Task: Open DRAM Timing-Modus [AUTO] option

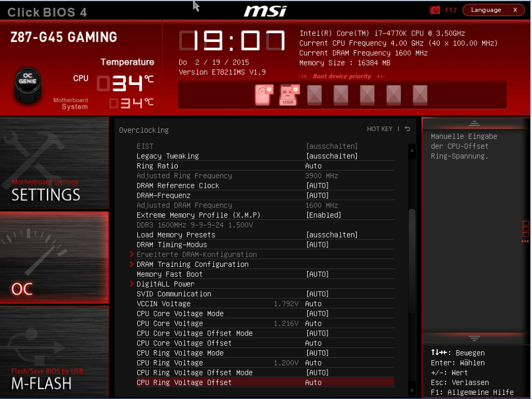Action: [x=317, y=245]
